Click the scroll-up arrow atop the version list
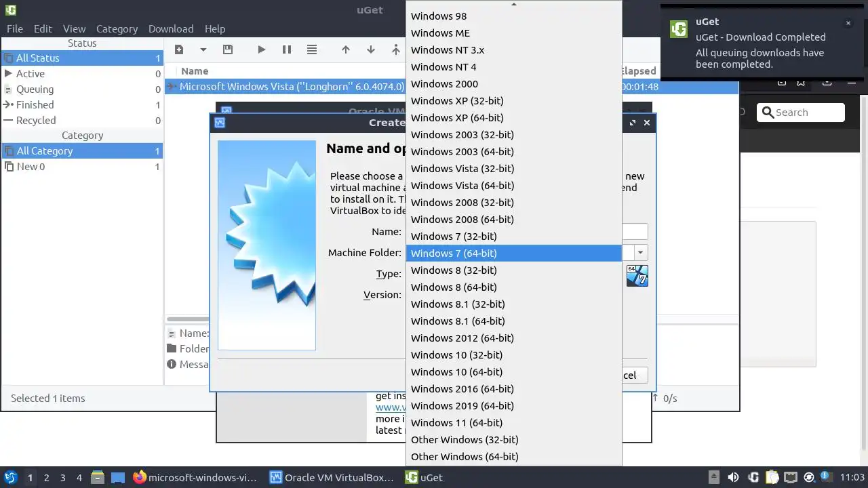 point(513,4)
